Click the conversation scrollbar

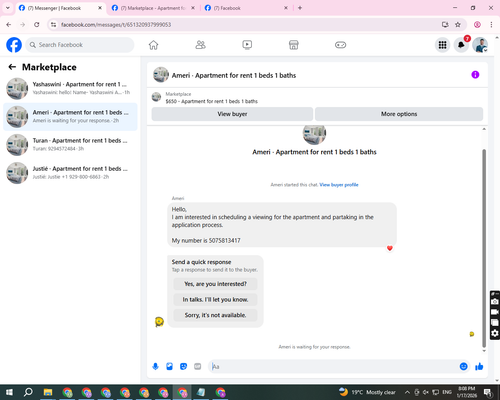coord(484,248)
